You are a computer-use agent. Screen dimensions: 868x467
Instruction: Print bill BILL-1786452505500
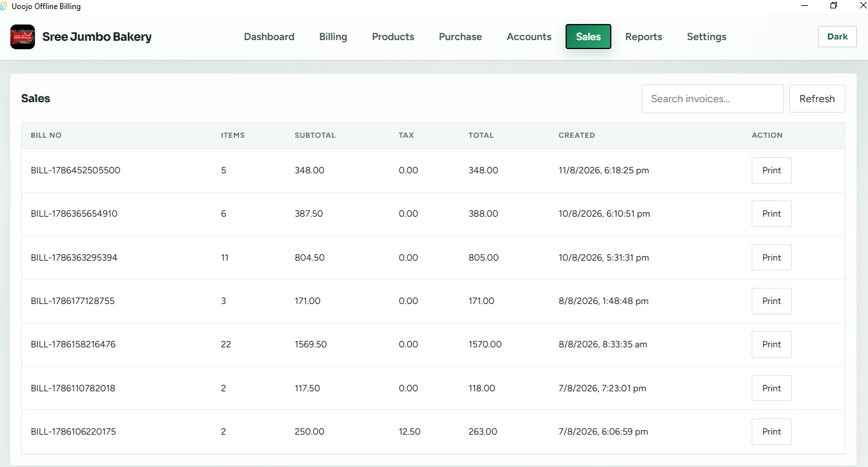pyautogui.click(x=772, y=170)
